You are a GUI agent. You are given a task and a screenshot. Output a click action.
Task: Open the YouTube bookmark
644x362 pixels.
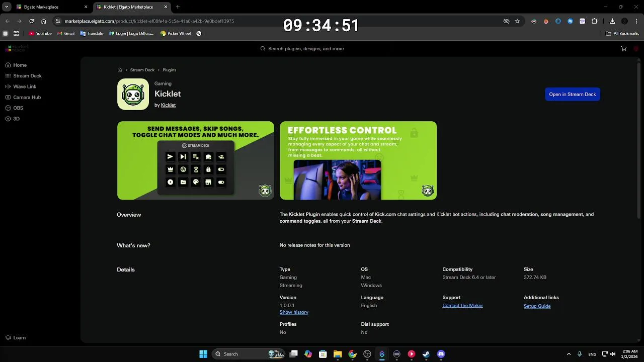tap(40, 34)
